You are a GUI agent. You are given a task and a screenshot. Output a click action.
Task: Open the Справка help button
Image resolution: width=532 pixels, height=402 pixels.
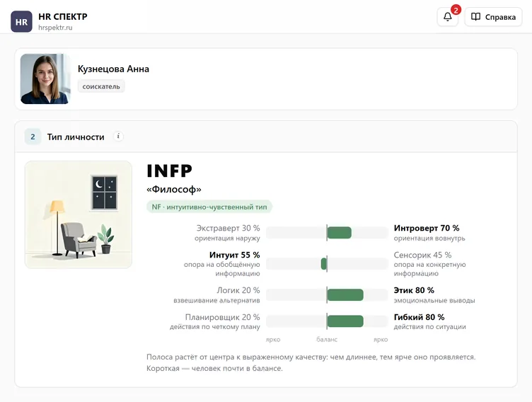click(x=493, y=17)
